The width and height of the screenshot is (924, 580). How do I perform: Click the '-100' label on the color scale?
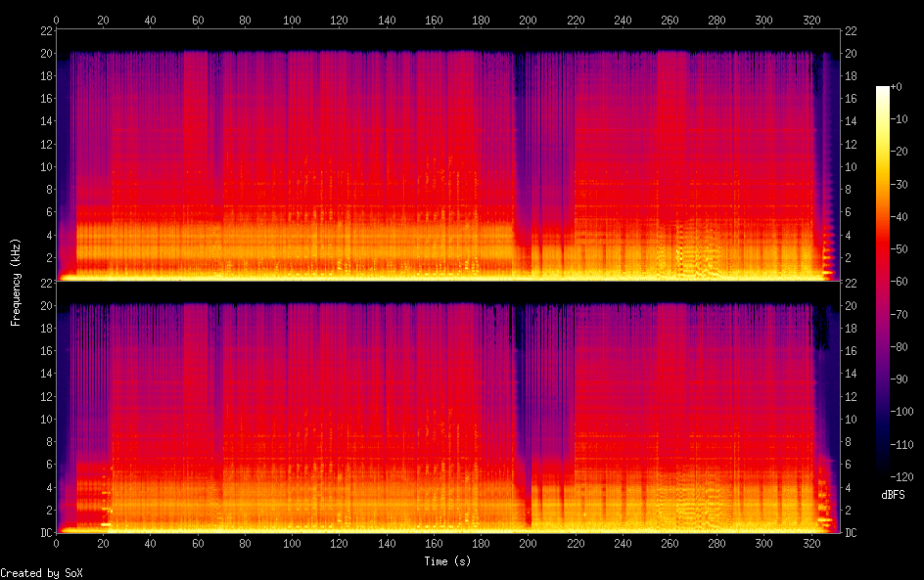click(901, 412)
